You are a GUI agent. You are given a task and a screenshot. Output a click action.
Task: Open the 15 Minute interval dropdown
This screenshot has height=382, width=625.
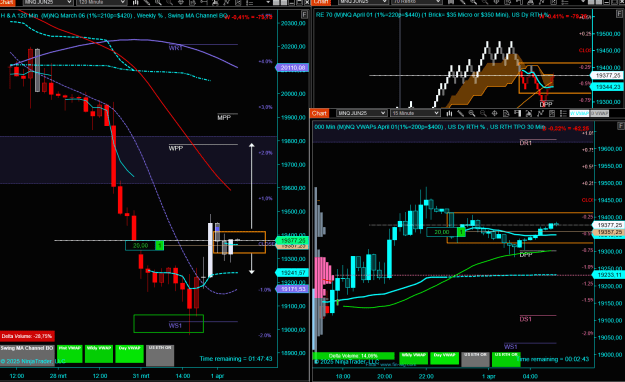[415, 113]
